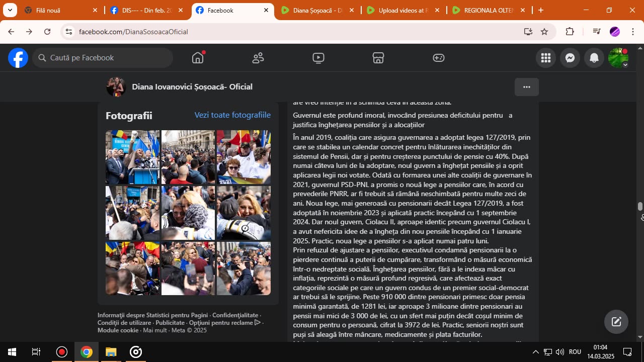Go to the Facebook Home feed icon
The image size is (644, 362).
pyautogui.click(x=198, y=58)
